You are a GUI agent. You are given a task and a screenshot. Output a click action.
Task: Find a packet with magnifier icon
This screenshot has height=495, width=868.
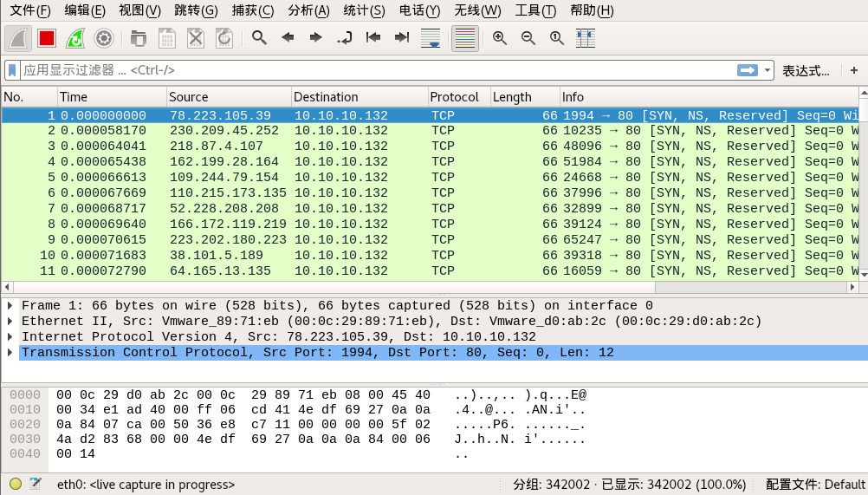[259, 37]
